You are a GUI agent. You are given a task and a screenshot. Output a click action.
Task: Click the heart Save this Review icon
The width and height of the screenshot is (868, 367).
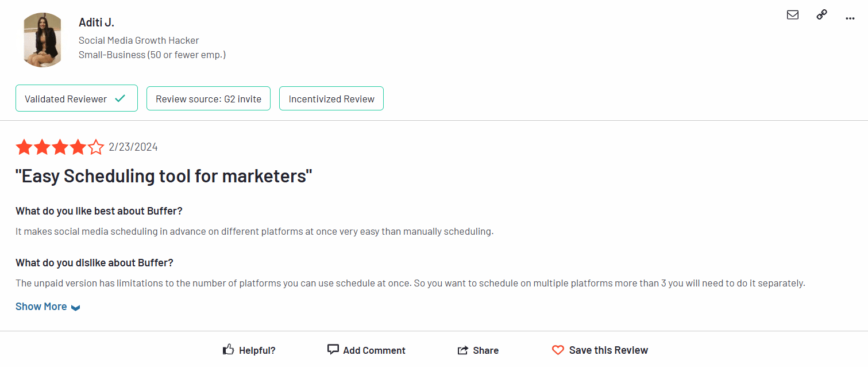(x=558, y=350)
